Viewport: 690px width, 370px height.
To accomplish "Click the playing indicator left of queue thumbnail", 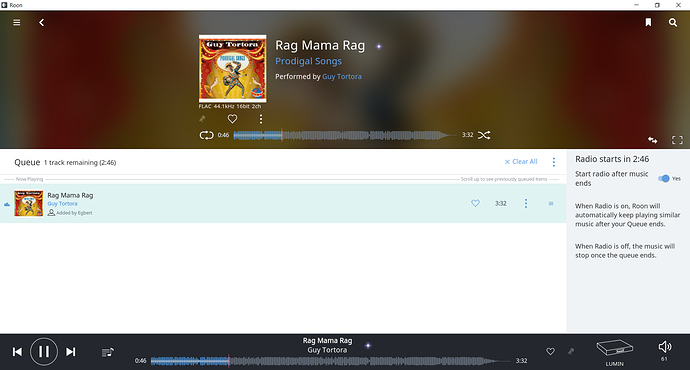I will [x=7, y=204].
